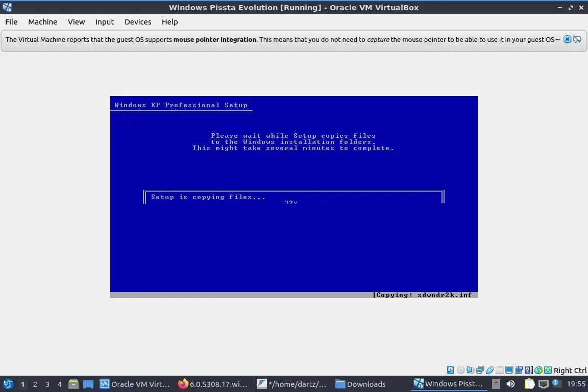Open the Devices menu
Image resolution: width=588 pixels, height=392 pixels.
[x=138, y=22]
